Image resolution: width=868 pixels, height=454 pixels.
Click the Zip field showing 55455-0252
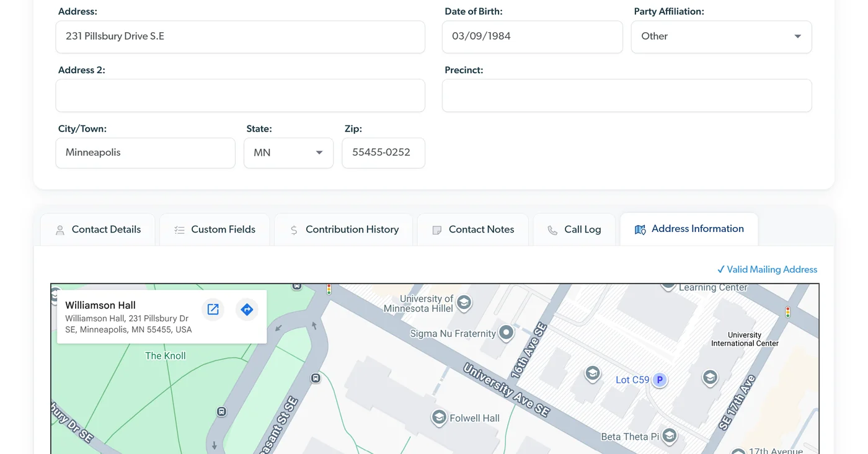pyautogui.click(x=384, y=153)
